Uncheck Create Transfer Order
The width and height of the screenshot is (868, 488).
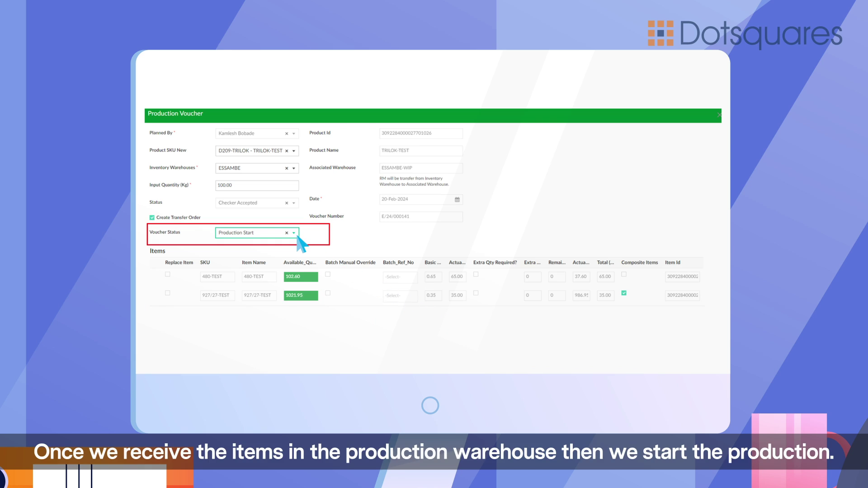pos(152,217)
